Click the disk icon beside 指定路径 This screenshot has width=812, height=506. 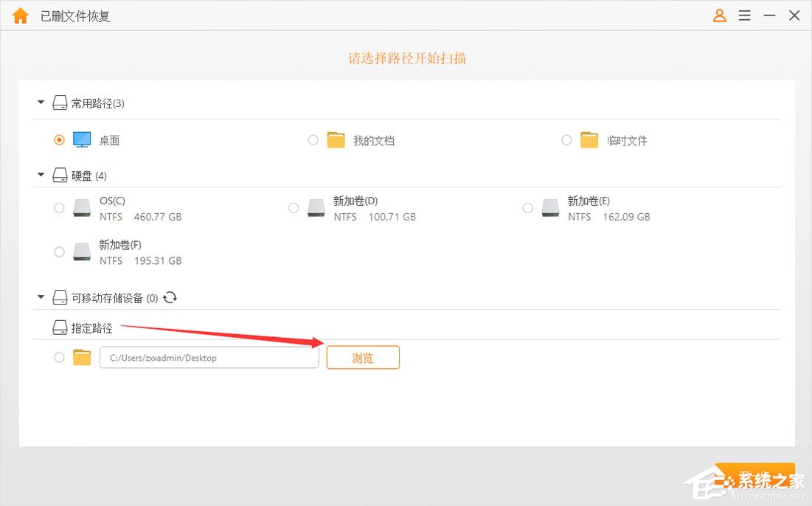point(60,327)
